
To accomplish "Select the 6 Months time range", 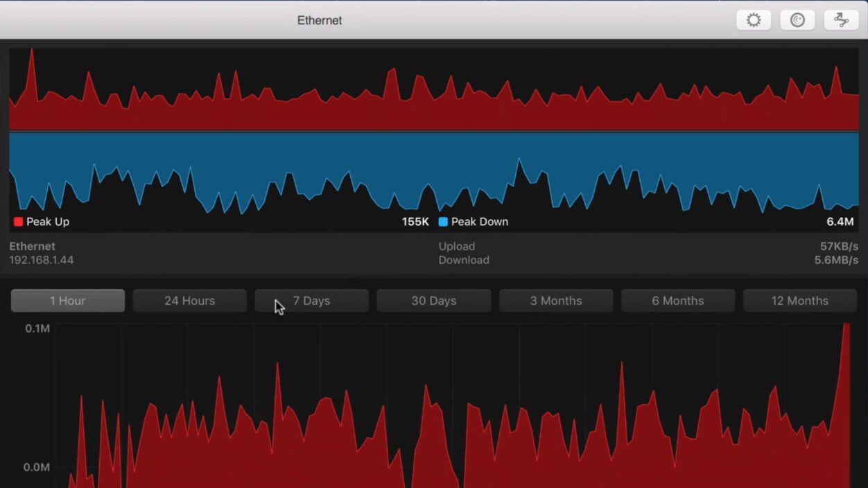I will [677, 301].
